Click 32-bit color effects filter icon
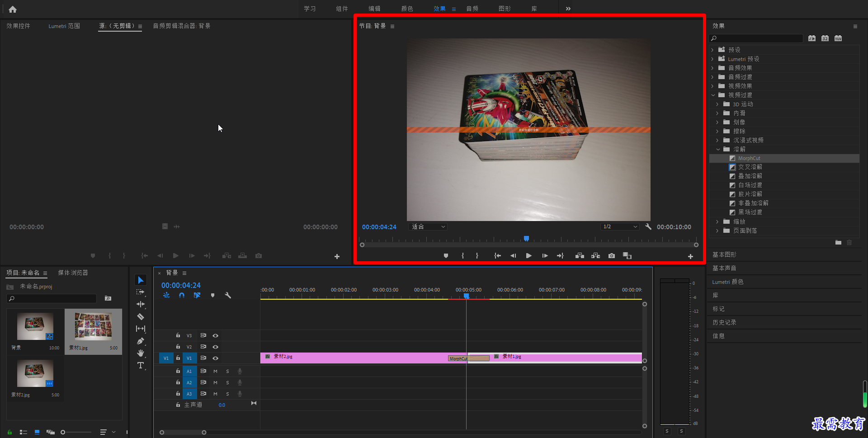The width and height of the screenshot is (868, 438). (825, 38)
